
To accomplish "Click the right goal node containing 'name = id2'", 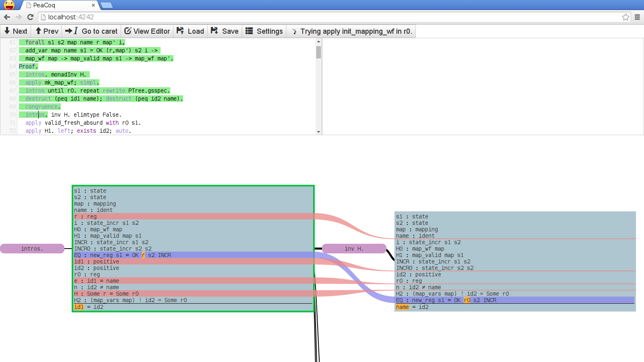I will tap(515, 261).
